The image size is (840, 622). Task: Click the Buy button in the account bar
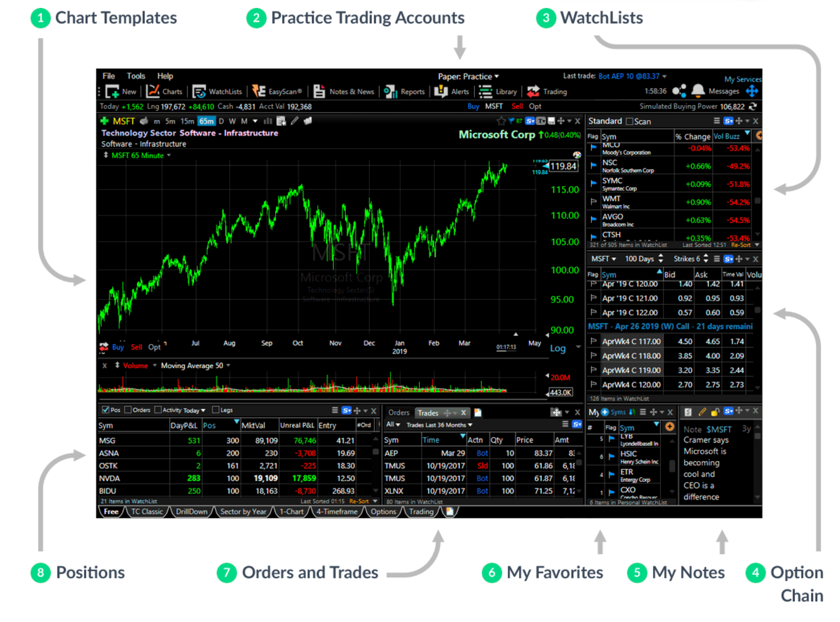coord(473,106)
